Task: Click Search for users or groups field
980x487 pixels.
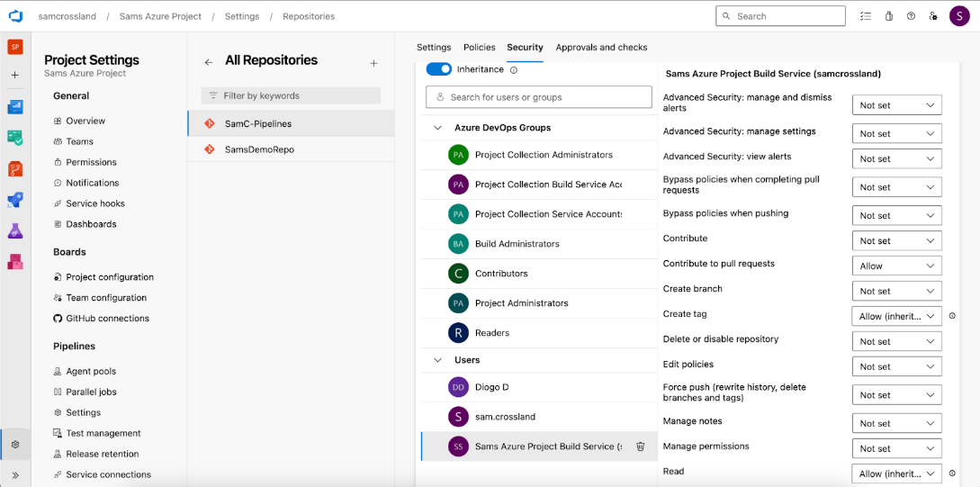Action: [x=539, y=97]
